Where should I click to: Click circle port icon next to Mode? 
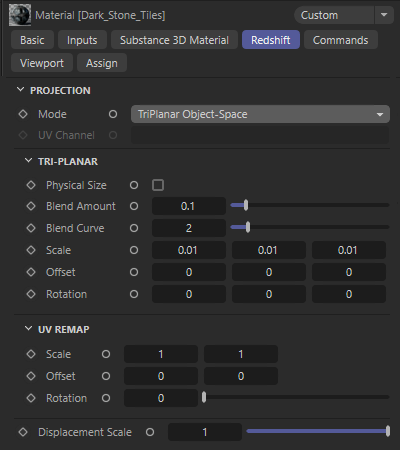pyautogui.click(x=113, y=114)
